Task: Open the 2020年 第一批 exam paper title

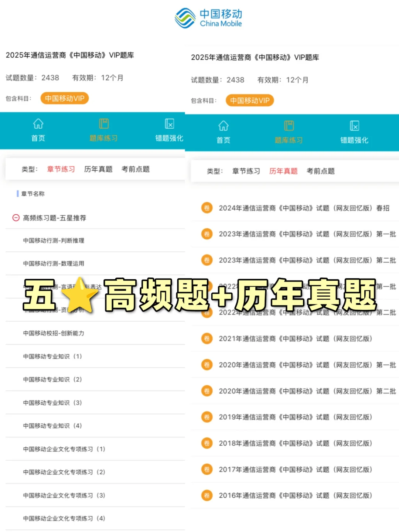Action: 307,365
